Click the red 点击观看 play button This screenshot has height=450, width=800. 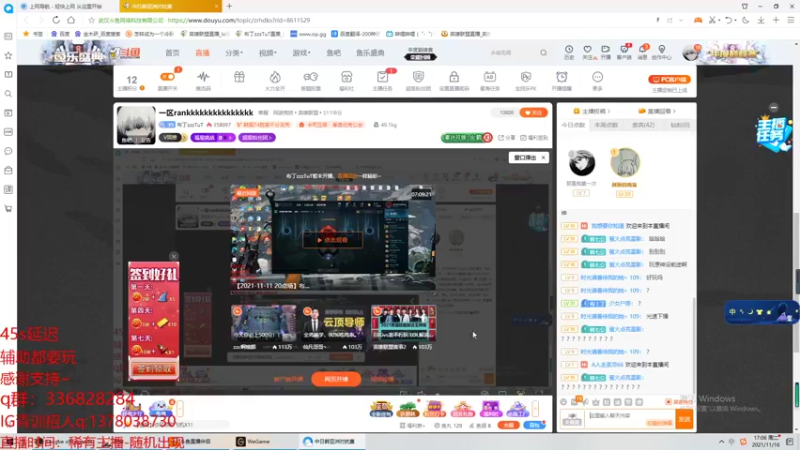pyautogui.click(x=332, y=240)
